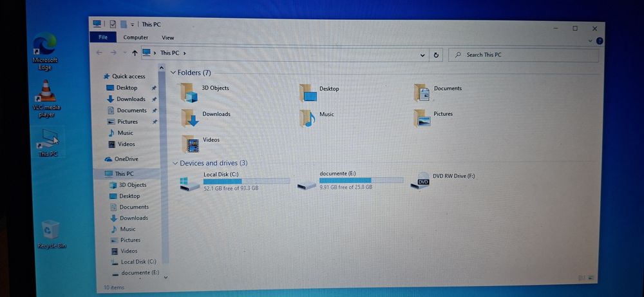Select the Local Disk (C:) drive

click(235, 181)
